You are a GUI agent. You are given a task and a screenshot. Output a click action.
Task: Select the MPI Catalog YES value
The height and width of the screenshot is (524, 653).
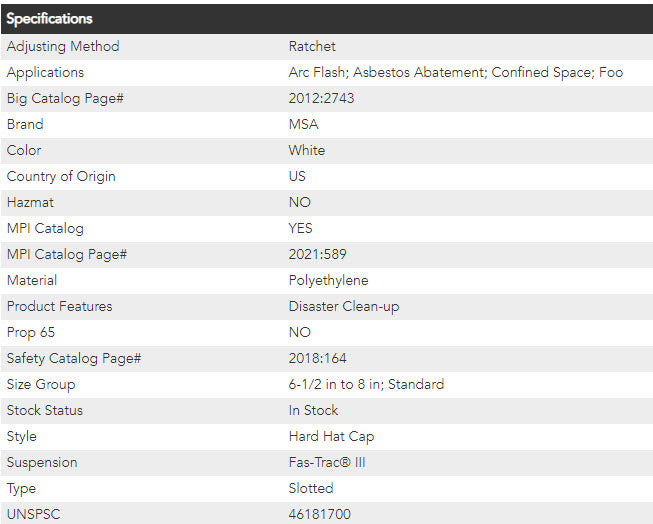coord(300,228)
